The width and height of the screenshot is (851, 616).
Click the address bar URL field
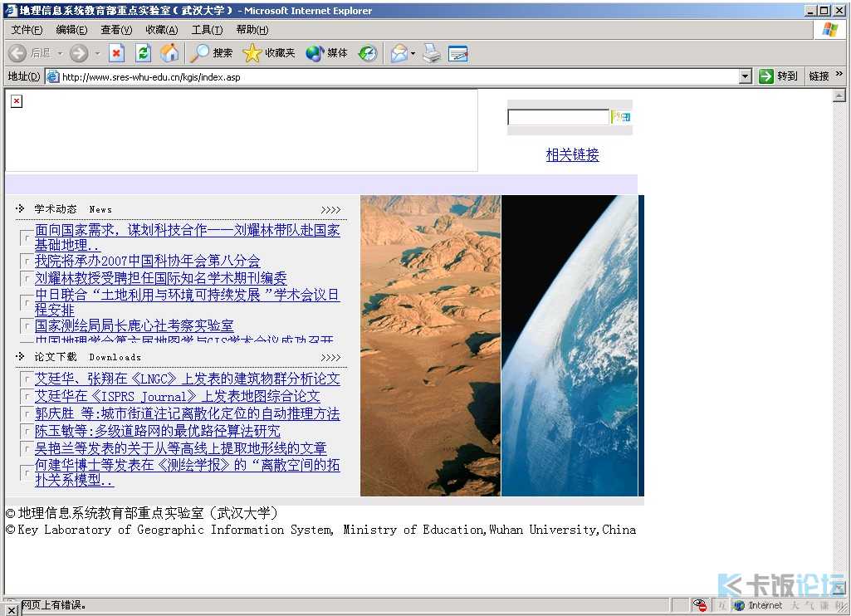(x=399, y=77)
